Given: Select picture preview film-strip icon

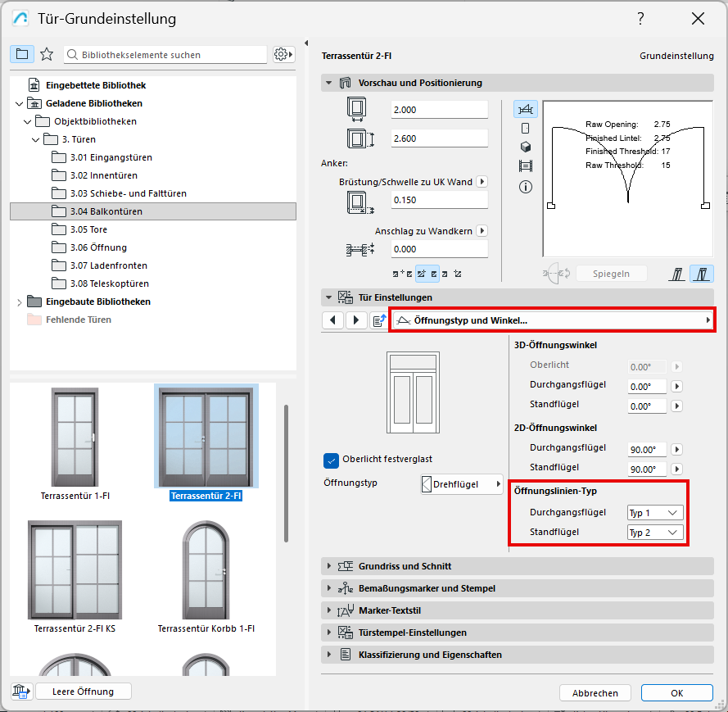Looking at the screenshot, I should [x=526, y=166].
